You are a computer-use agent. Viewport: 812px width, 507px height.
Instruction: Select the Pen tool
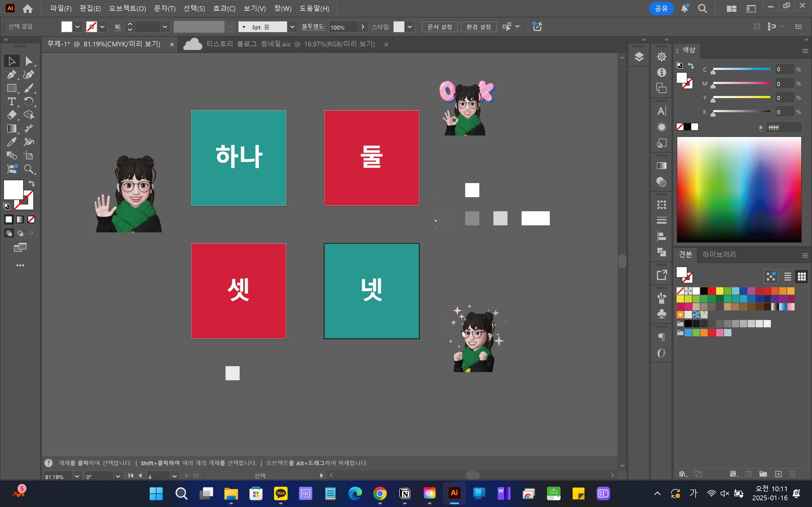11,74
